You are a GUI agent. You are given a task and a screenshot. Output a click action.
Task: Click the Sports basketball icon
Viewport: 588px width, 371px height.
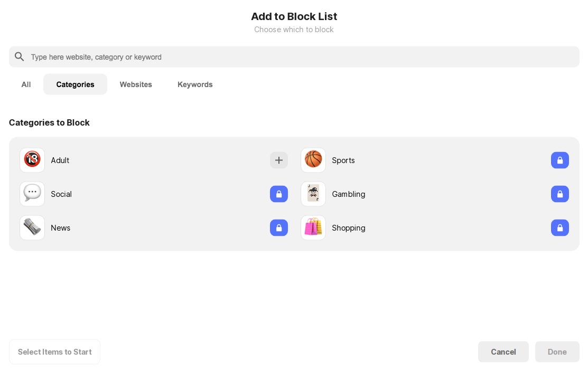313,160
